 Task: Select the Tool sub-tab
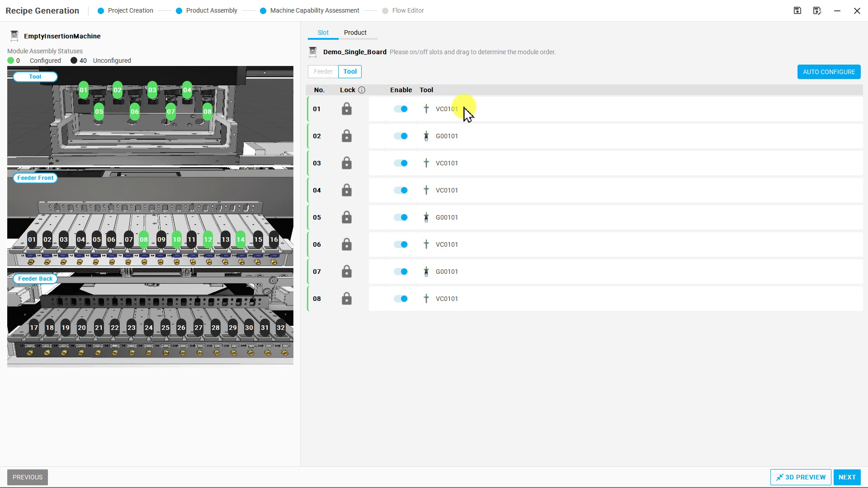click(350, 71)
